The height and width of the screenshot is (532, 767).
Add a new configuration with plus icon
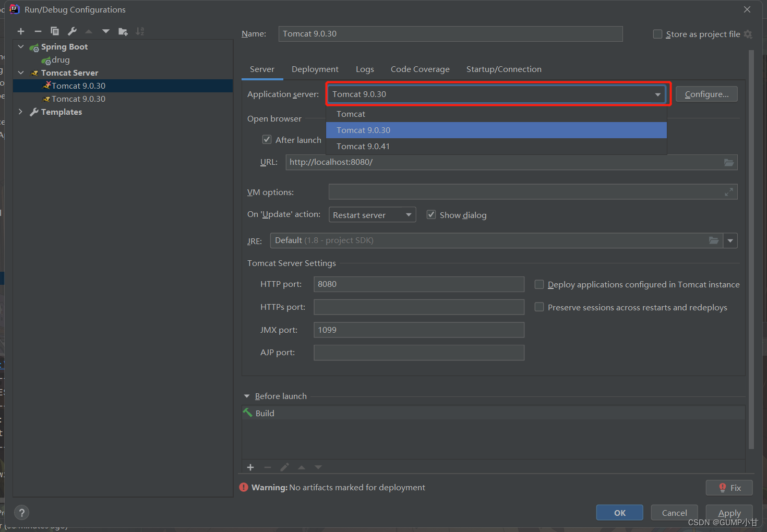[x=21, y=31]
